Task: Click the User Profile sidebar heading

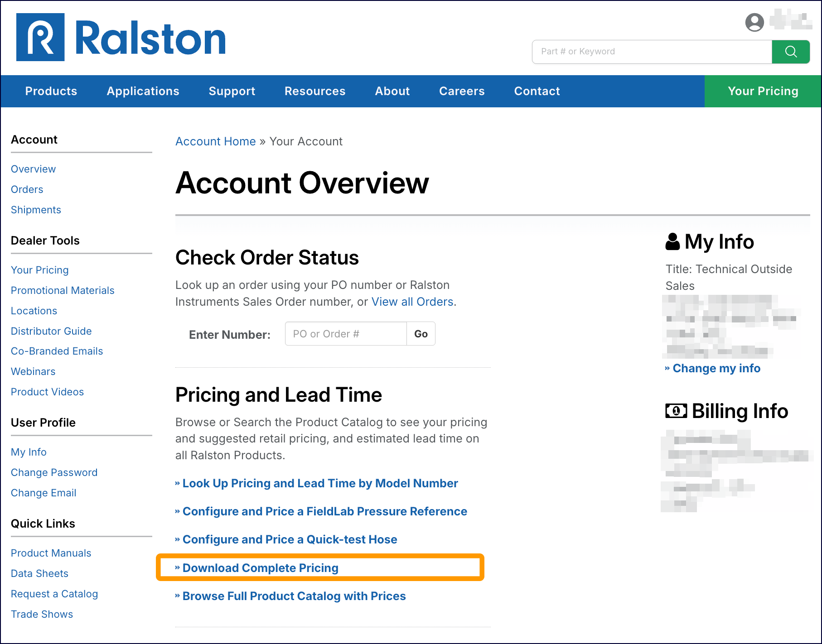Action: (x=43, y=423)
